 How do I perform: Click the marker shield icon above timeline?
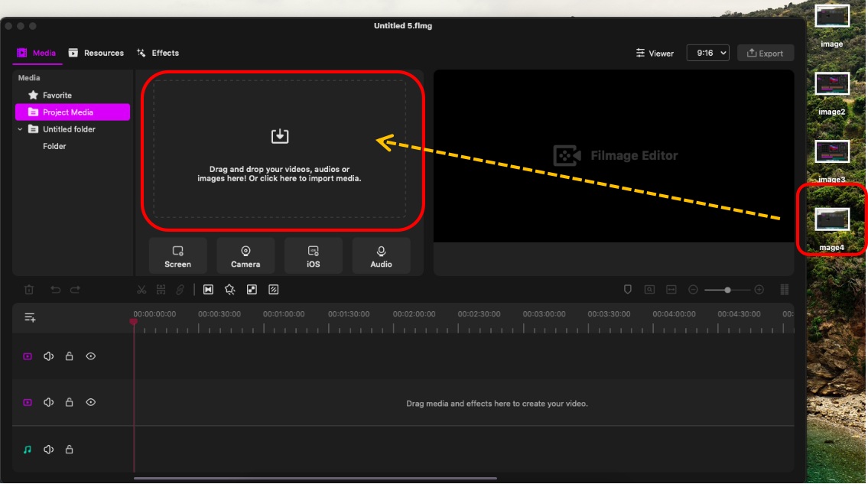click(x=627, y=290)
